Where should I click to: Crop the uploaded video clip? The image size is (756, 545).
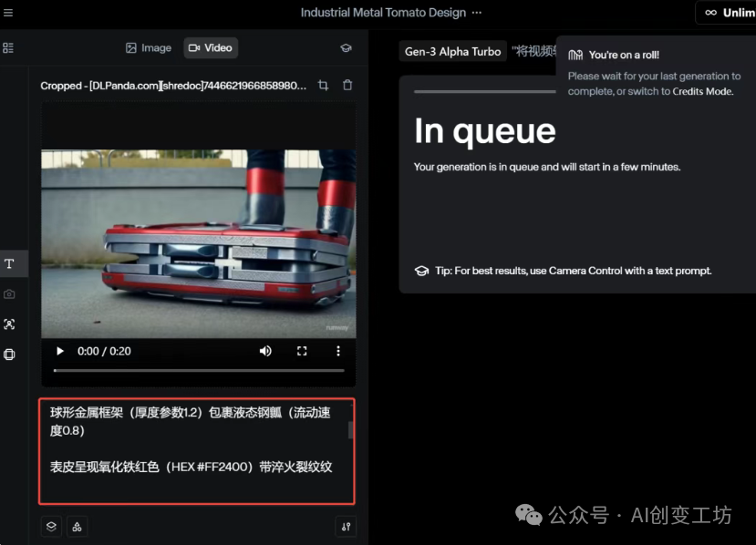324,86
